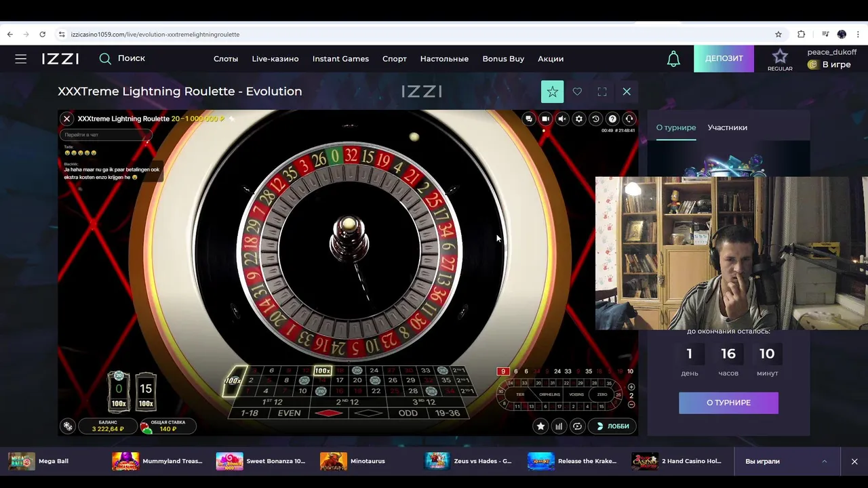Screen dimensions: 868x488
Task: Bet on ODD
Action: pos(408,413)
